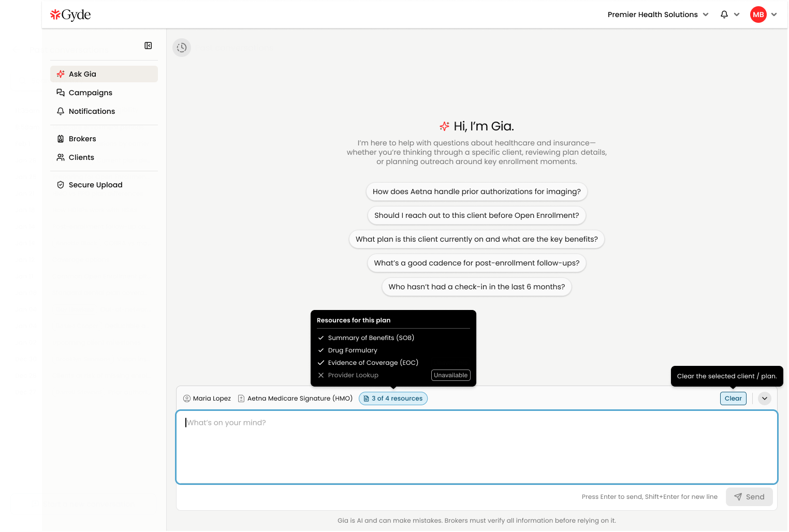This screenshot has height=532, width=789.
Task: Click the Summary of Benefits (SOB) entry
Action: point(371,338)
